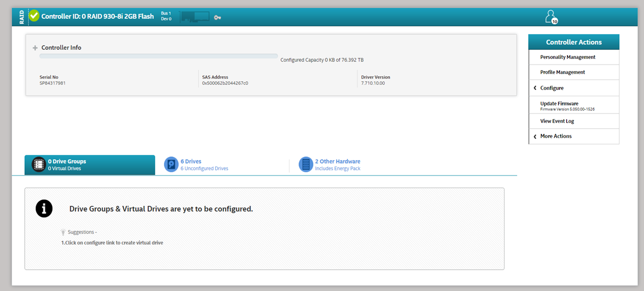
Task: Click the SAS Address label
Action: pos(215,77)
